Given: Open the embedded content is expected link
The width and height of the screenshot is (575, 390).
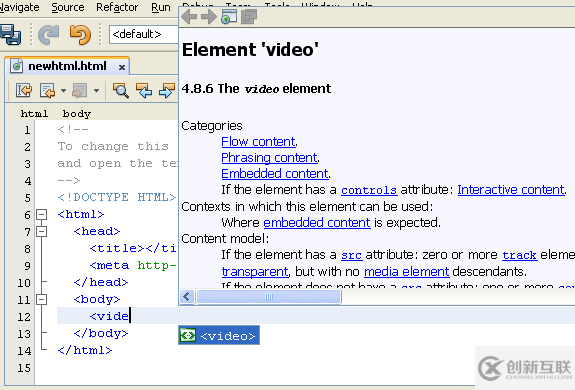Looking at the screenshot, I should coord(317,222).
